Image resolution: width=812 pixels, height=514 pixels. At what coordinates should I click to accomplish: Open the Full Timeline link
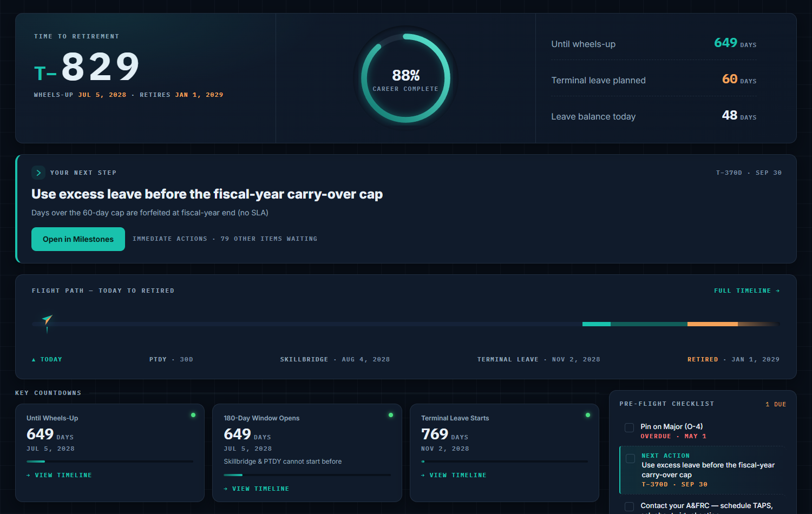pyautogui.click(x=747, y=291)
